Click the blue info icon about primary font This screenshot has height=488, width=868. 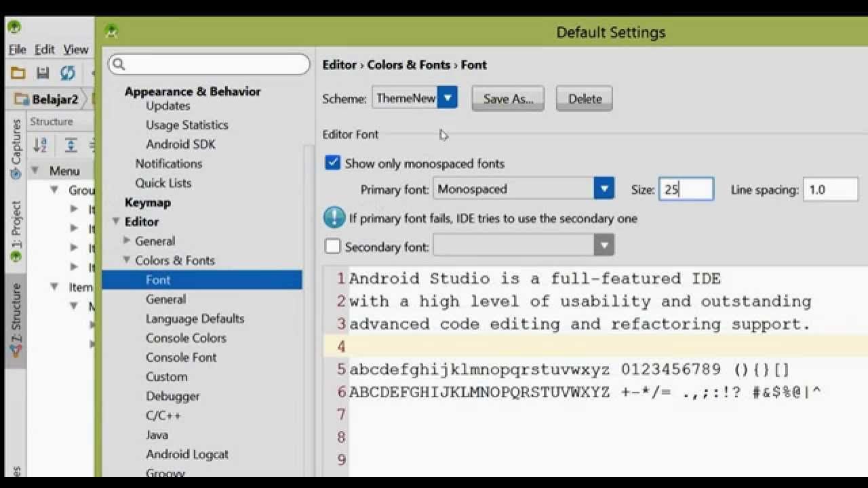point(334,218)
